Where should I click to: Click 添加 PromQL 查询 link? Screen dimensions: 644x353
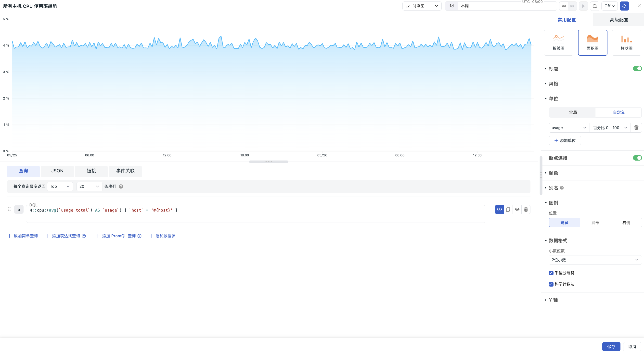[x=116, y=236]
